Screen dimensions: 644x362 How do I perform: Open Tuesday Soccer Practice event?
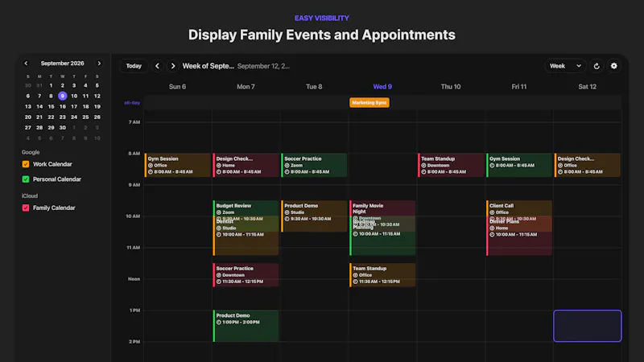tap(314, 165)
